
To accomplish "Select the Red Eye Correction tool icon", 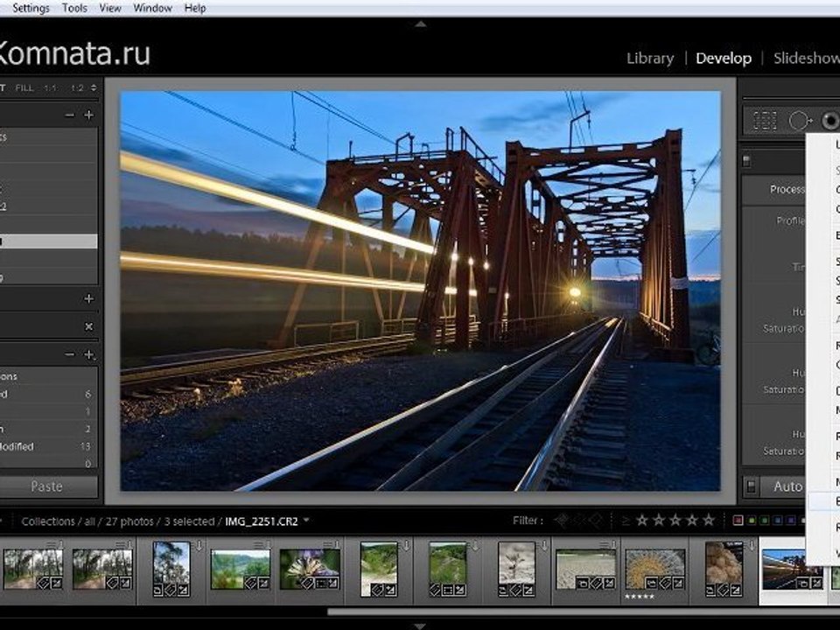I will coord(830,121).
